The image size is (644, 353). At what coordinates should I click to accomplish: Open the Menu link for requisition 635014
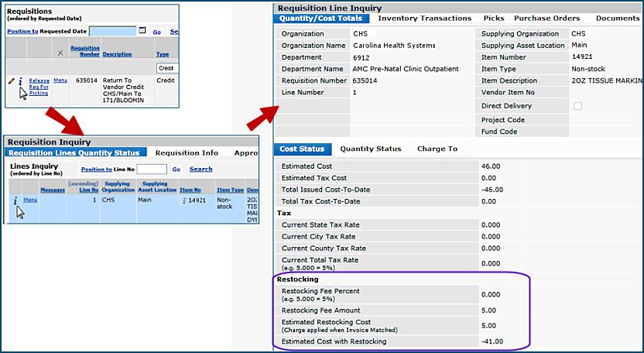60,81
